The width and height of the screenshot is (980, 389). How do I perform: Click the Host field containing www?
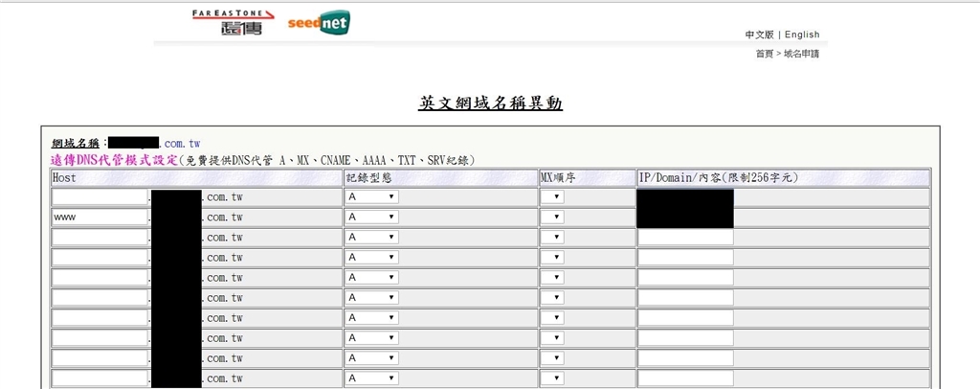[100, 217]
